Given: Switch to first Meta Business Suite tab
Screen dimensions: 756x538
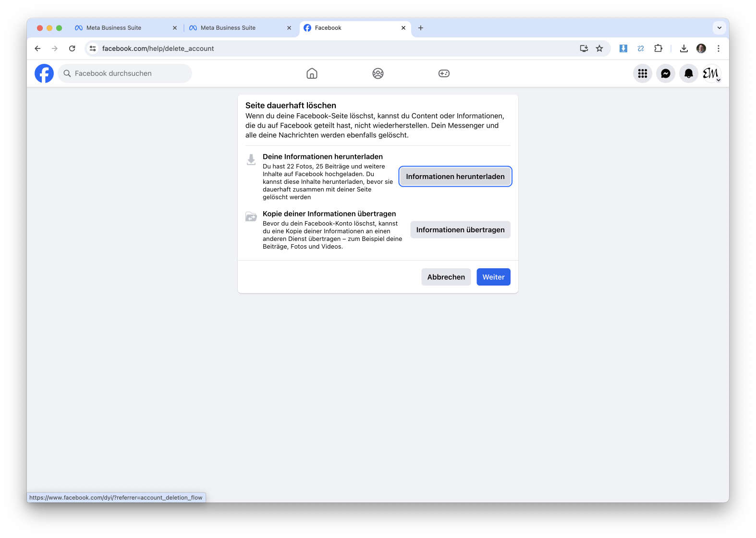Looking at the screenshot, I should [114, 28].
